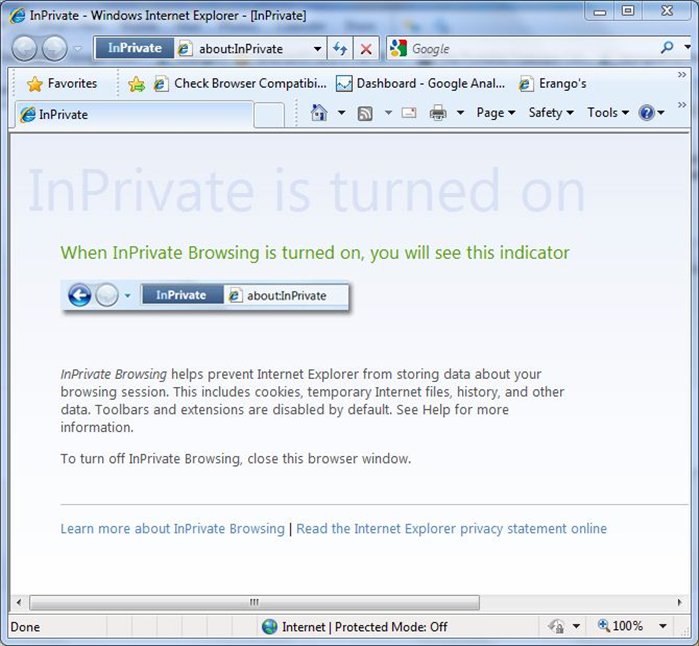Open Print options dropdown arrow
The width and height of the screenshot is (699, 646).
(460, 113)
